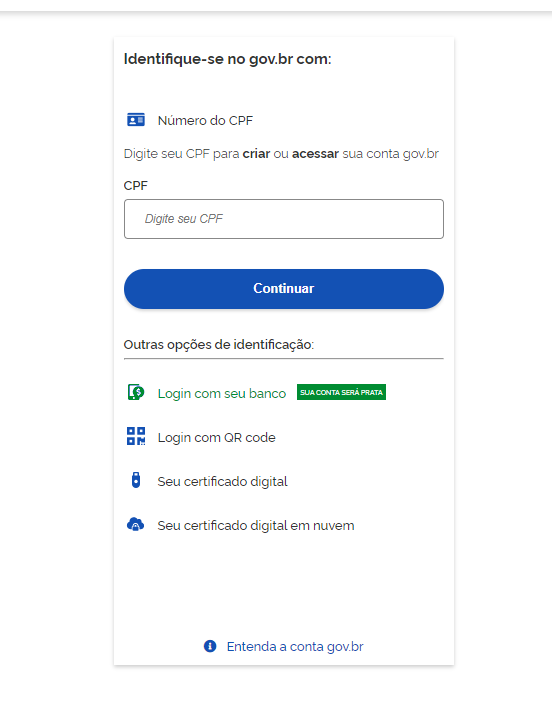Click the 'Número do CPF' label
Screen dimensions: 552x705
205,120
